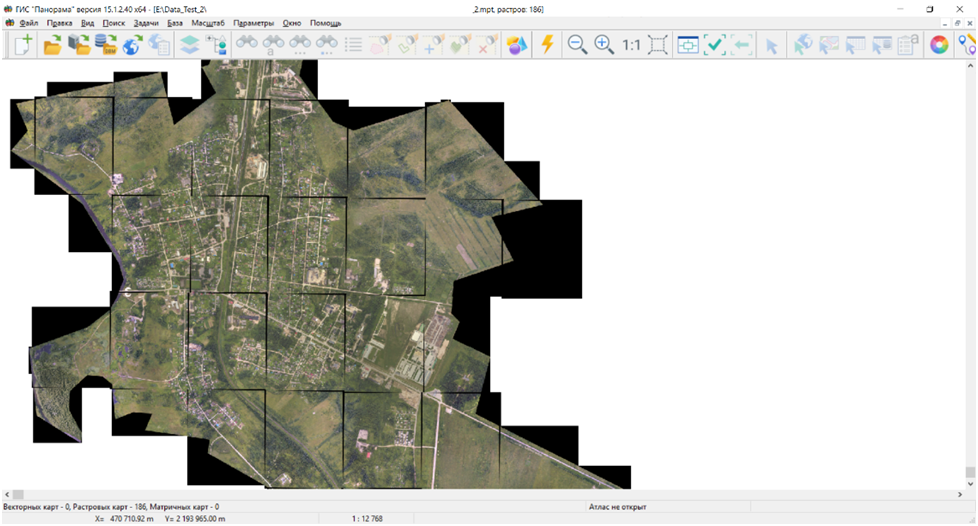This screenshot has height=526, width=978.
Task: Set scale to 1:1
Action: tap(631, 45)
